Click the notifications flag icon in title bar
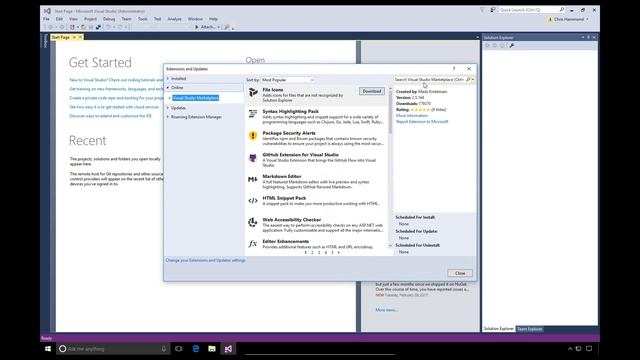The image size is (640, 360). [493, 10]
